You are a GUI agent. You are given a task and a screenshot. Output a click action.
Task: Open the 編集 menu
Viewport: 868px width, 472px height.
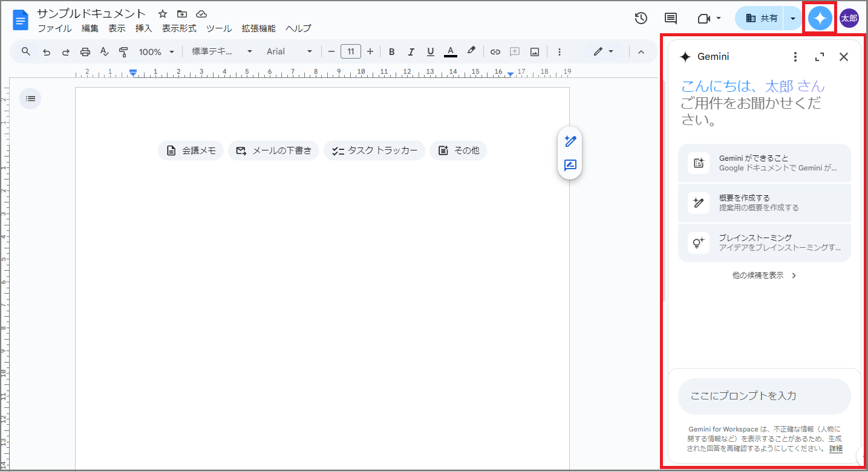coord(90,28)
